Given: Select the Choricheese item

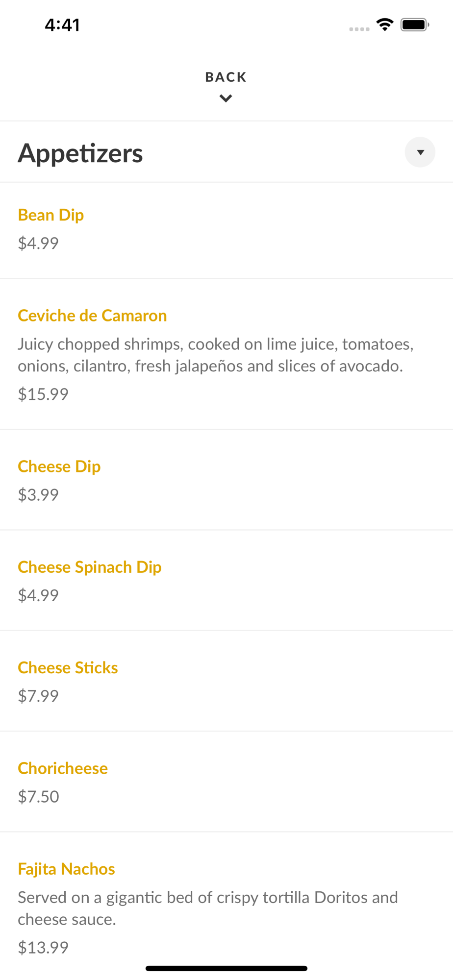Looking at the screenshot, I should (x=63, y=768).
